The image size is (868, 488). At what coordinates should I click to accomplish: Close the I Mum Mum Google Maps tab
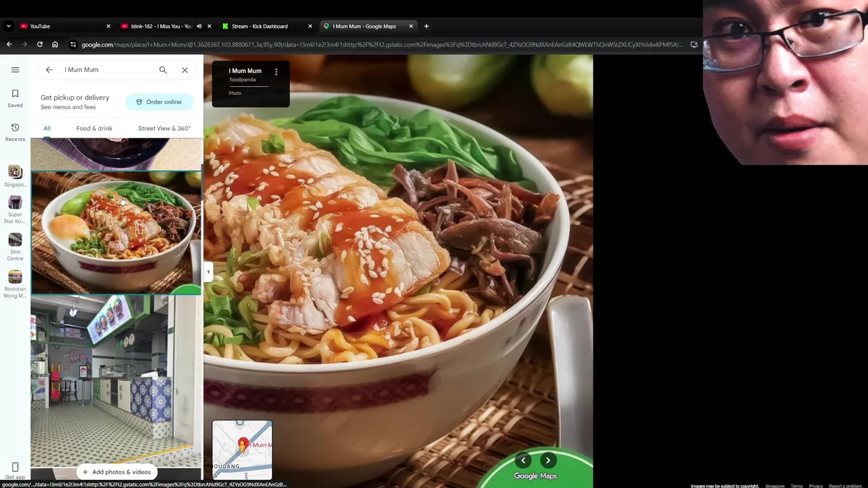click(x=410, y=26)
